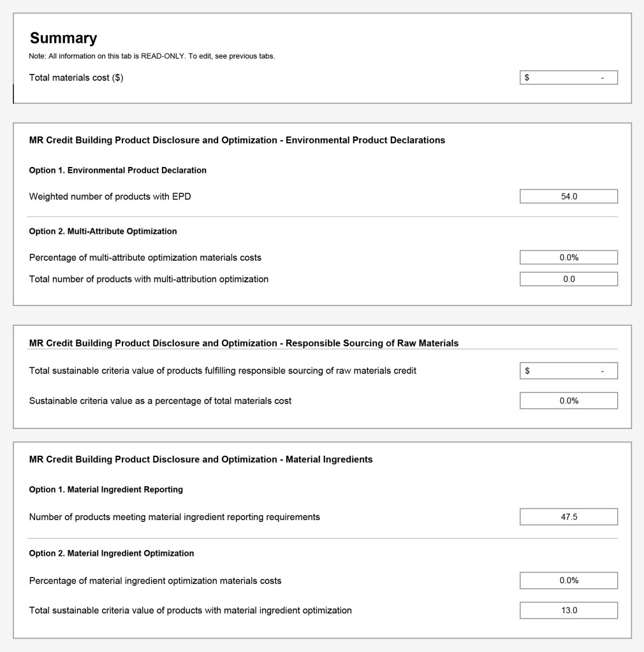
Task: Select the Environmental Product Declarations section title
Action: tap(237, 140)
